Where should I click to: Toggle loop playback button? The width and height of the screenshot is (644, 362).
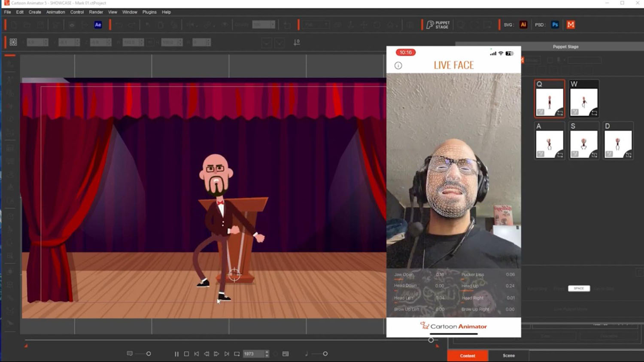pyautogui.click(x=237, y=354)
